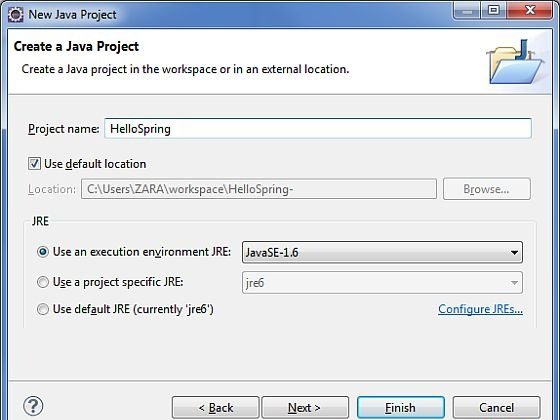Expand the jre6 project specific JRE combo
This screenshot has width=560, height=420.
[382, 282]
